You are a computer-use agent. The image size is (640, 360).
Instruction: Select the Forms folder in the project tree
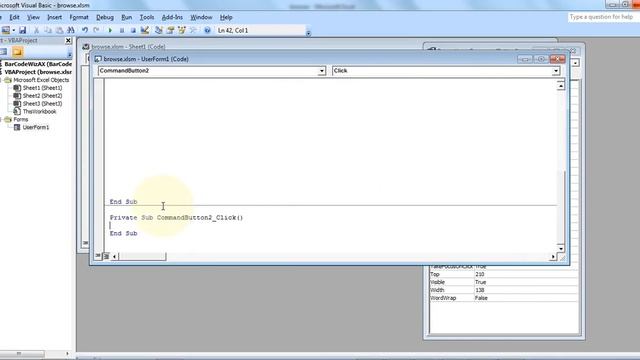(20, 120)
